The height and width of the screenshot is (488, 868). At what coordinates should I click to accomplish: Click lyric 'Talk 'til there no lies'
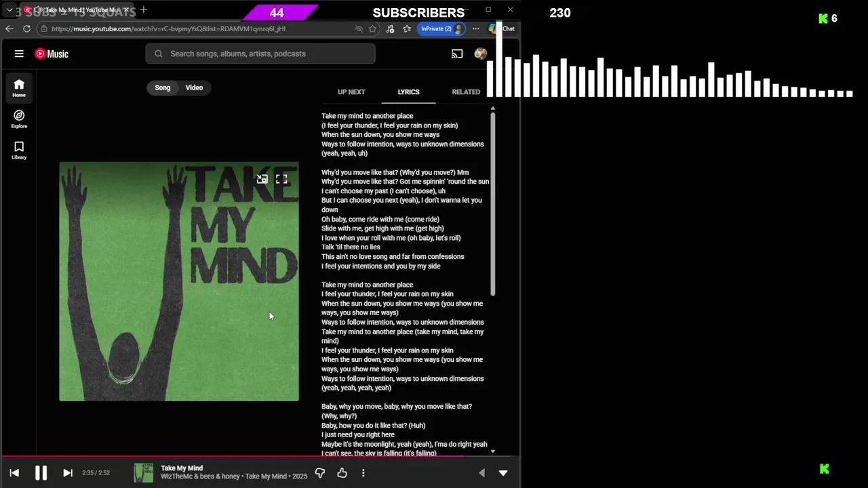click(351, 247)
